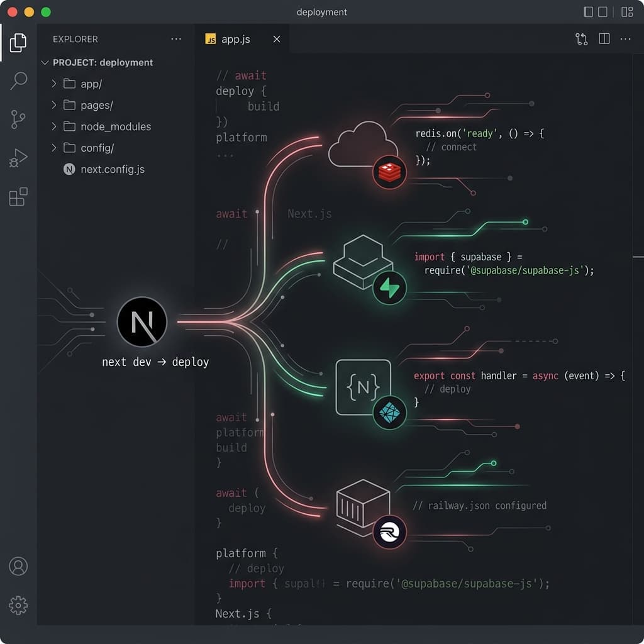The width and height of the screenshot is (644, 644).
Task: Open the Search view icon
Action: (18, 80)
